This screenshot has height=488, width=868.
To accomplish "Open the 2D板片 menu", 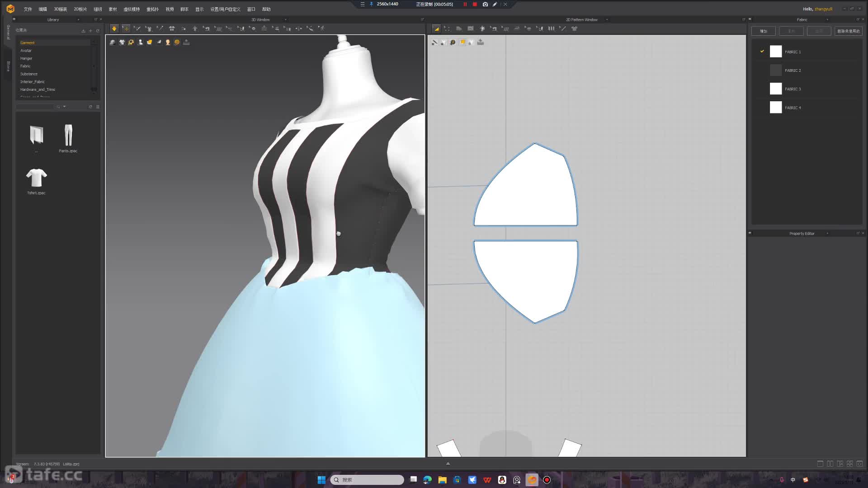I will (x=80, y=9).
